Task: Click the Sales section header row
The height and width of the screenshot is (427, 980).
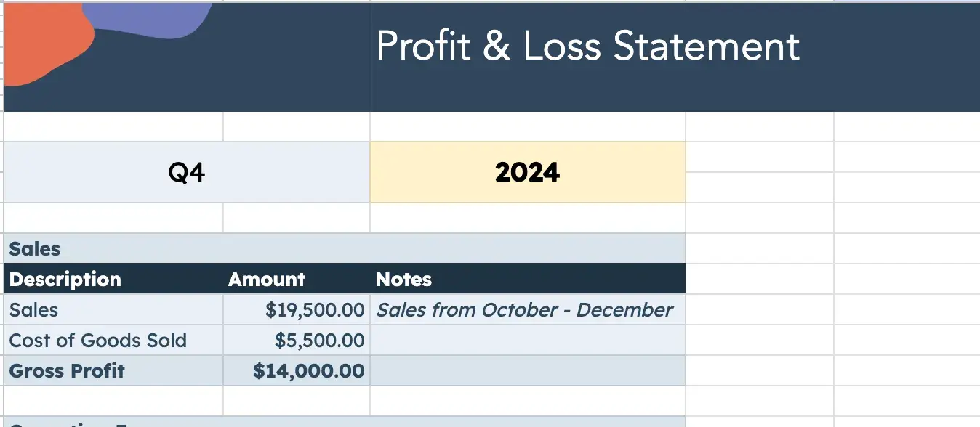Action: (x=345, y=248)
